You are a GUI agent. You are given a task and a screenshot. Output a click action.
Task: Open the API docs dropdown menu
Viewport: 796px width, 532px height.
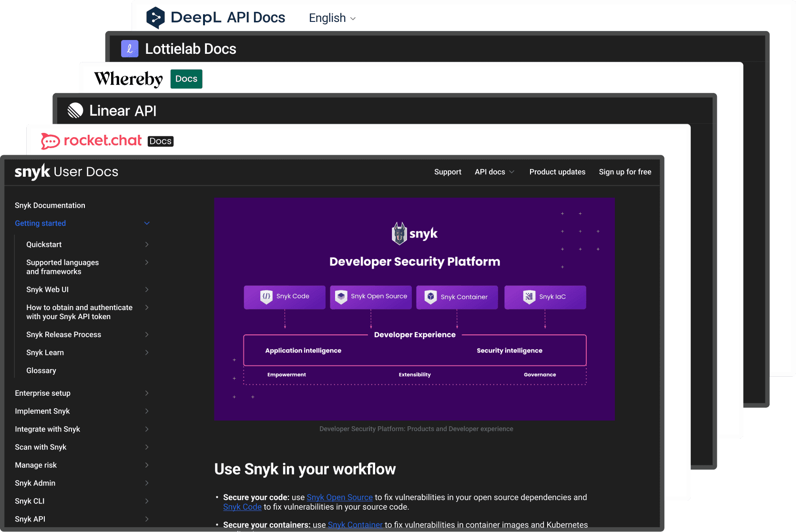tap(494, 172)
